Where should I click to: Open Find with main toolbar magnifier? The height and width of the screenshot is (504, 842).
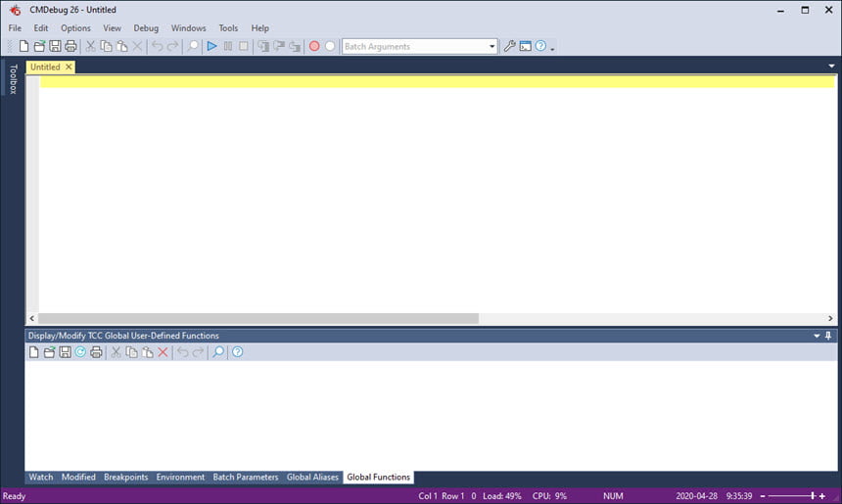point(192,46)
